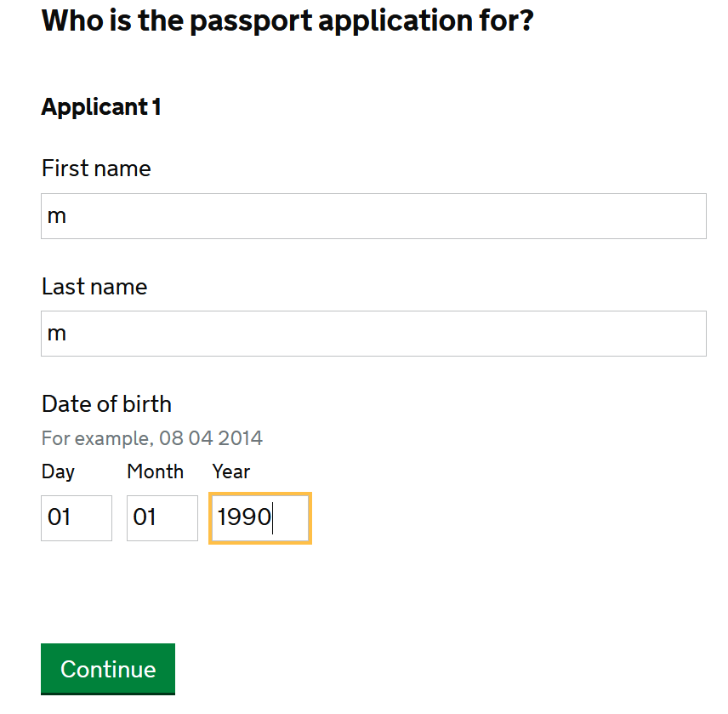Click the passport application page title
This screenshot has width=728, height=714.
pos(287,20)
